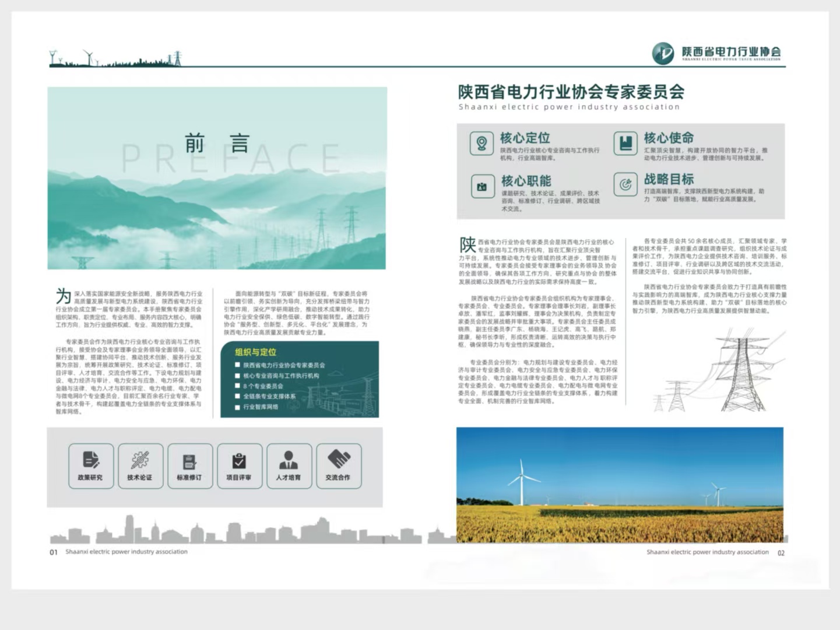
Task: Click the 前言 preface banner image
Action: tap(217, 178)
